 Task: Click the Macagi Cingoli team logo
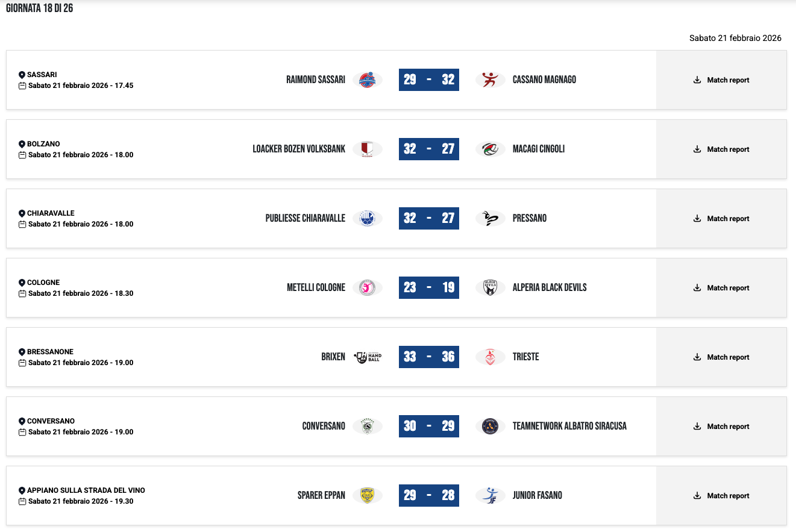coord(490,149)
